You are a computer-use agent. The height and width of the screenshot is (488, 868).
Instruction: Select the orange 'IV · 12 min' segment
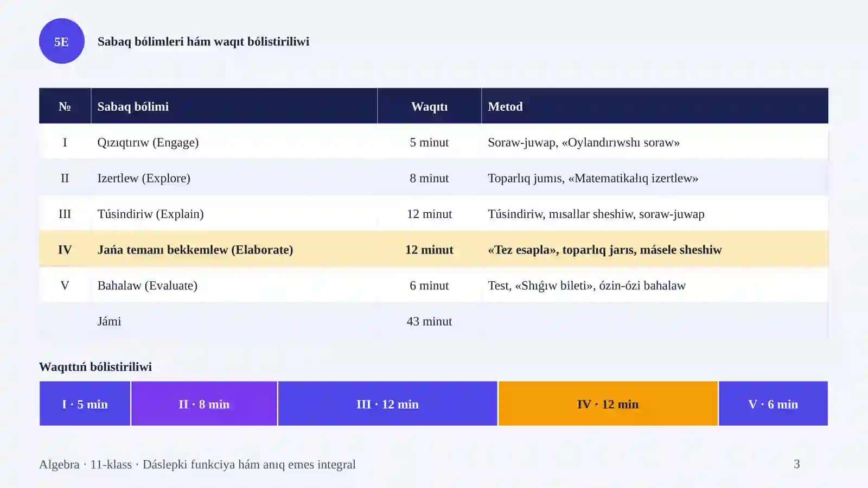[x=608, y=403]
